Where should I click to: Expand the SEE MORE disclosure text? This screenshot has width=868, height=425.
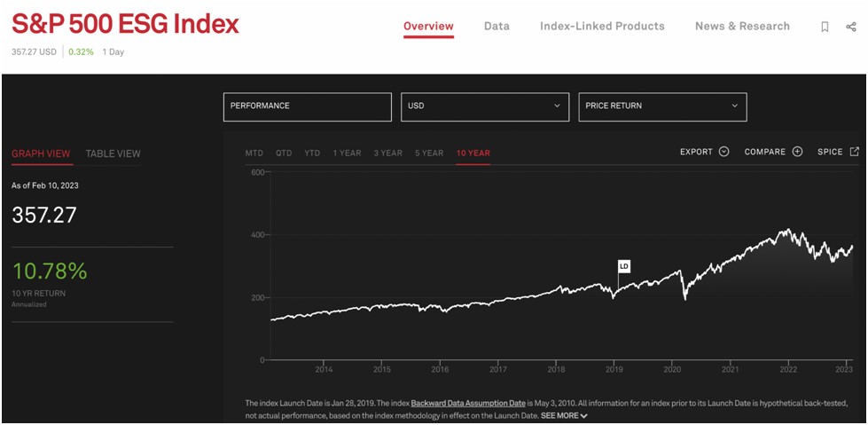click(564, 415)
